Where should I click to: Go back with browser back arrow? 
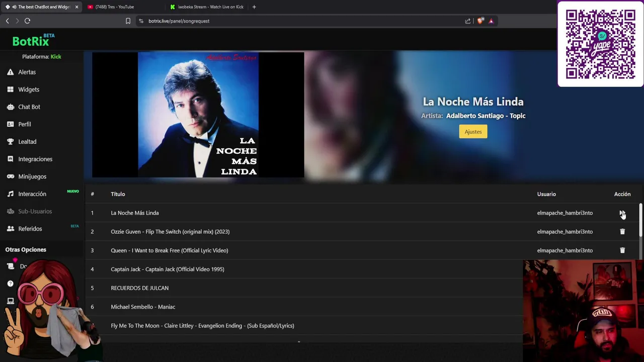click(7, 21)
